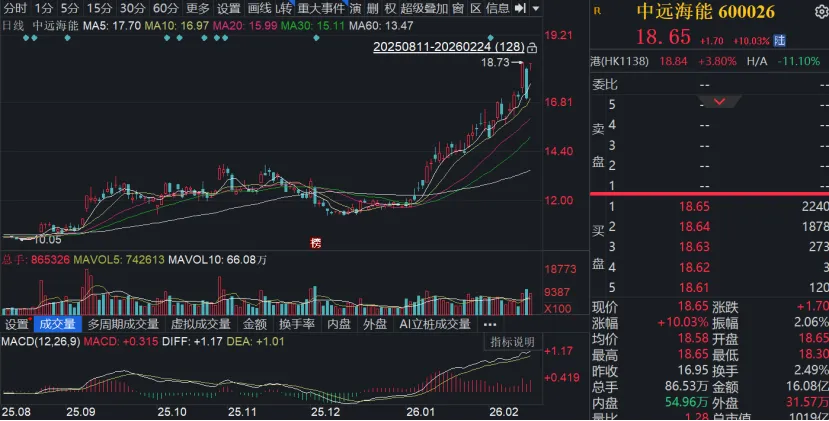Click buy level 2 price 18.64
This screenshot has width=829, height=421.
[694, 226]
